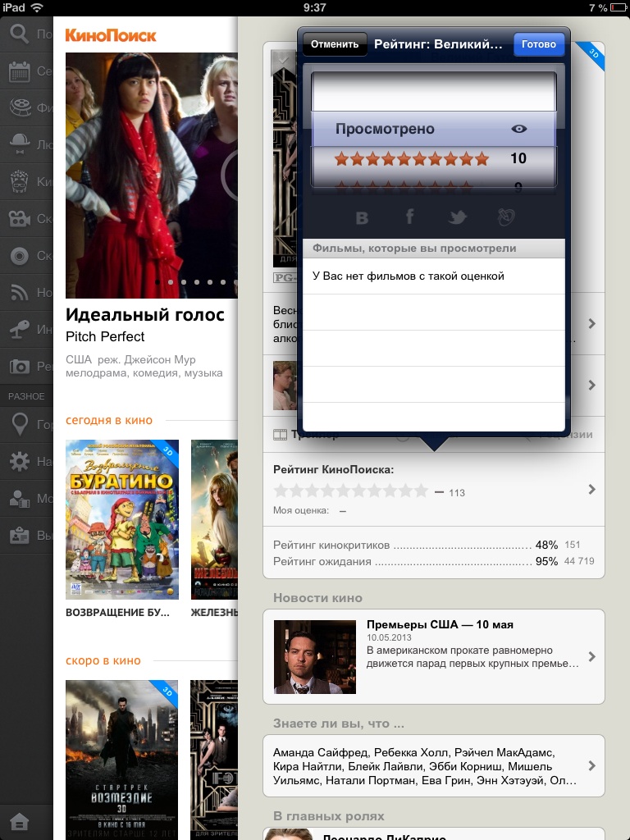Viewport: 630px width, 840px height.
Task: Tap the 'Идеальный голос' featured movie title
Action: [144, 315]
